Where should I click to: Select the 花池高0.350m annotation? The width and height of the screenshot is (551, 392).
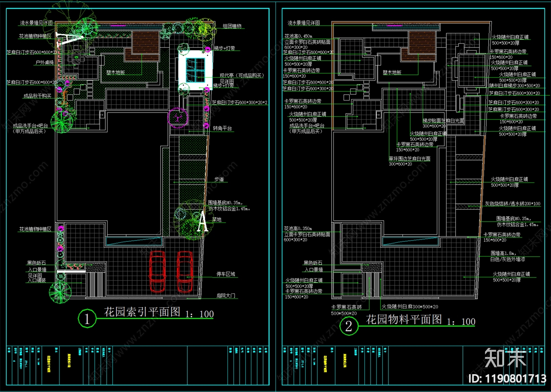(298, 229)
